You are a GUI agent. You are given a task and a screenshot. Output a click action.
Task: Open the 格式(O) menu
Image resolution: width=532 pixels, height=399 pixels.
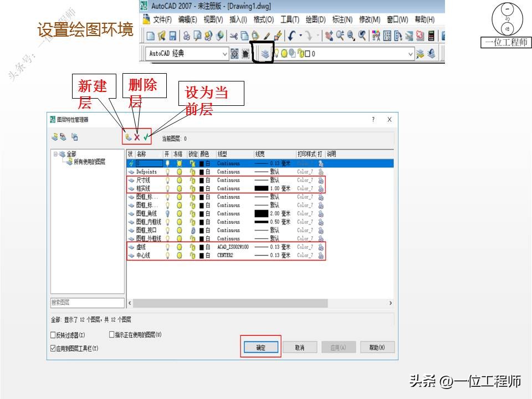[264, 18]
